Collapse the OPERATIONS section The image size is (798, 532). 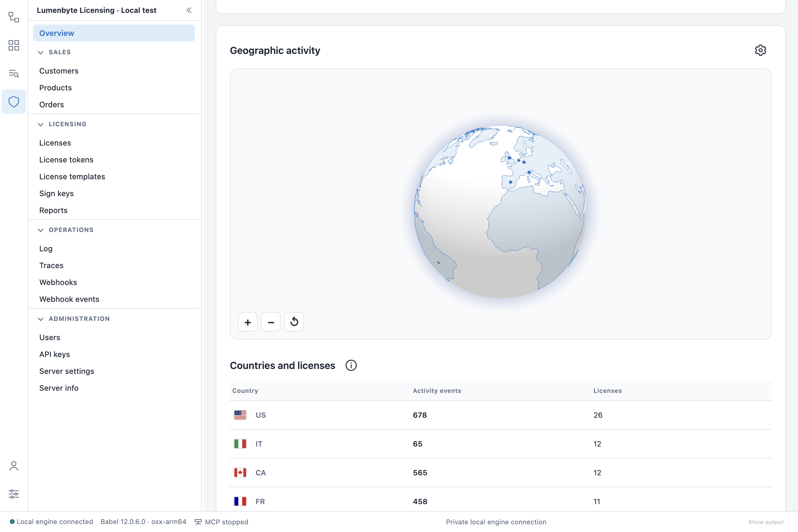coord(41,230)
